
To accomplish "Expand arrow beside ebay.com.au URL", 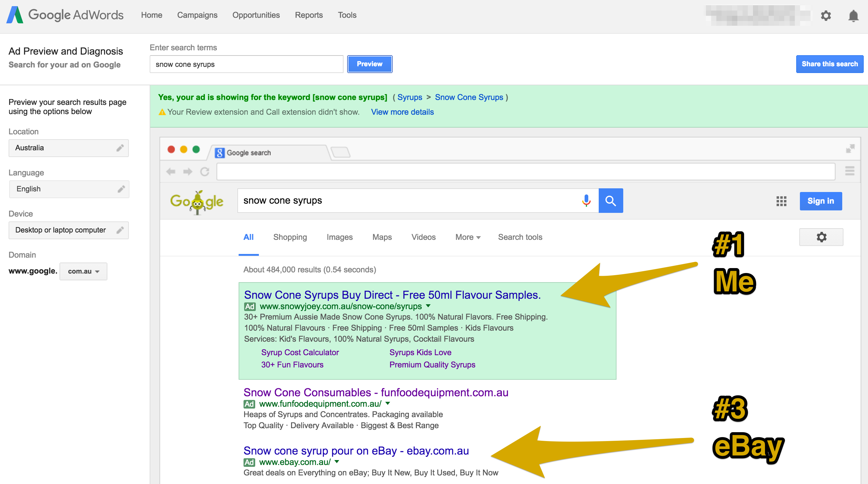I will 337,462.
